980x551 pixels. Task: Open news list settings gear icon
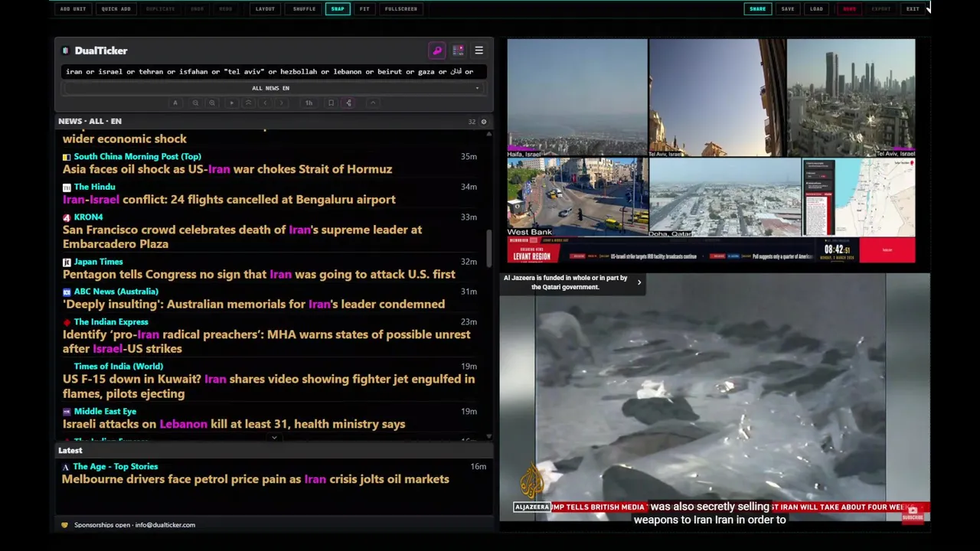pos(483,122)
